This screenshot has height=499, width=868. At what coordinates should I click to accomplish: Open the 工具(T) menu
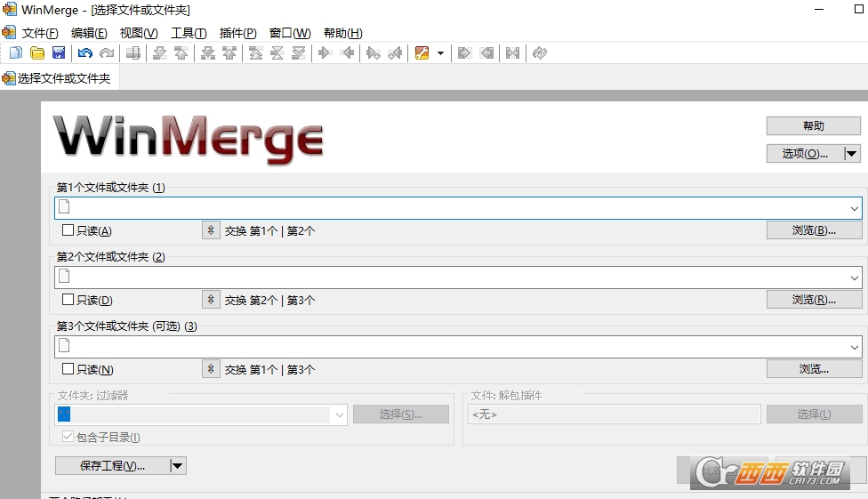click(189, 33)
